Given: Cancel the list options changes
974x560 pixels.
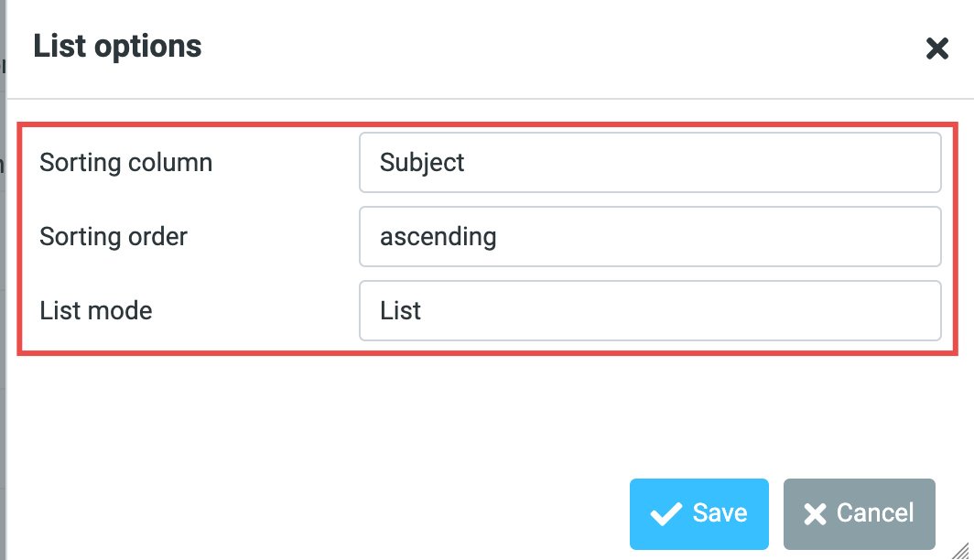Looking at the screenshot, I should click(859, 513).
